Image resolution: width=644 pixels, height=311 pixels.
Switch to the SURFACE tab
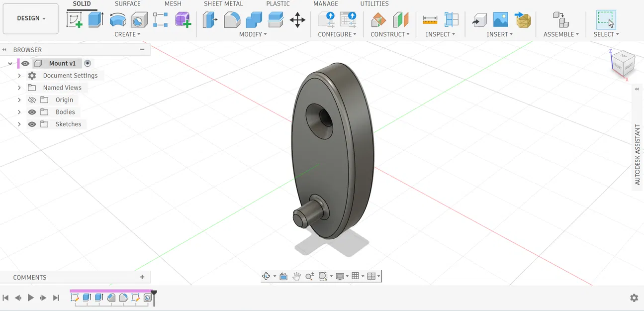tap(128, 4)
